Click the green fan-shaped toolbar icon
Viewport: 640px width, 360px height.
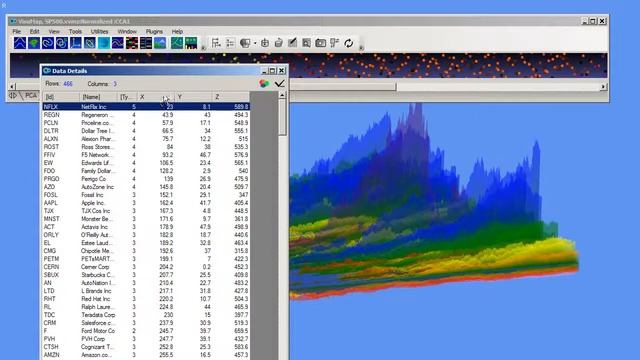(34, 43)
